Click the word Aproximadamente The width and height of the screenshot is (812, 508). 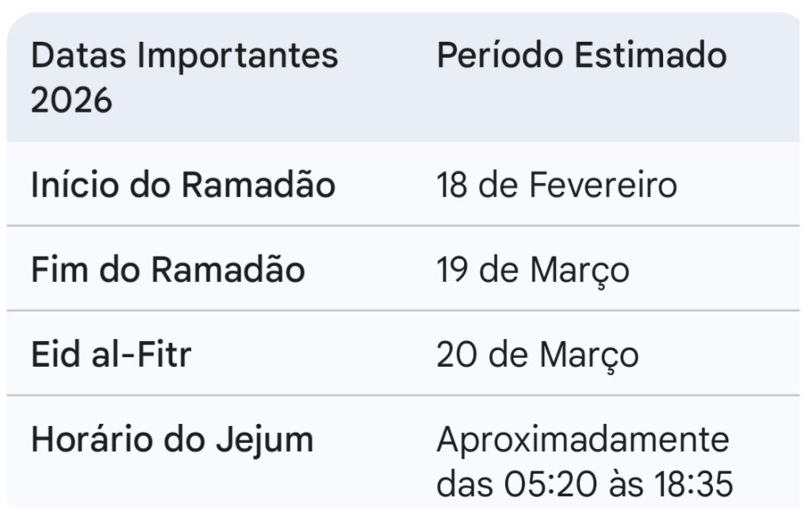(582, 440)
